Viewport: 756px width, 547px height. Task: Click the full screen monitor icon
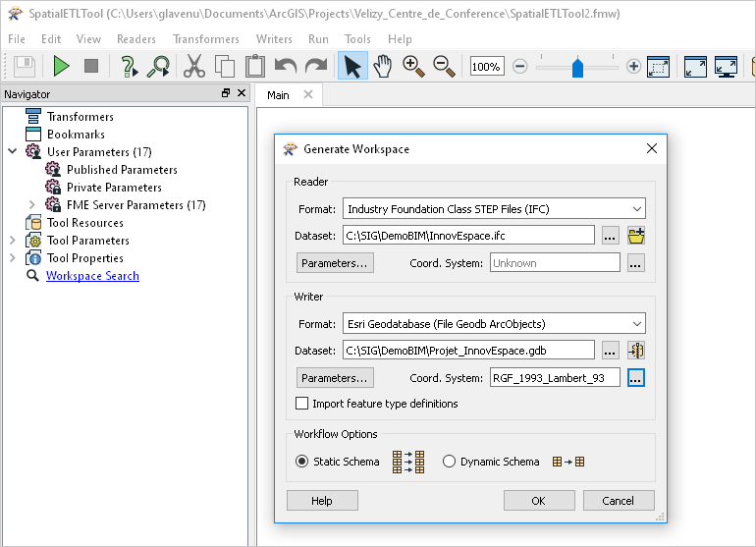coord(727,67)
